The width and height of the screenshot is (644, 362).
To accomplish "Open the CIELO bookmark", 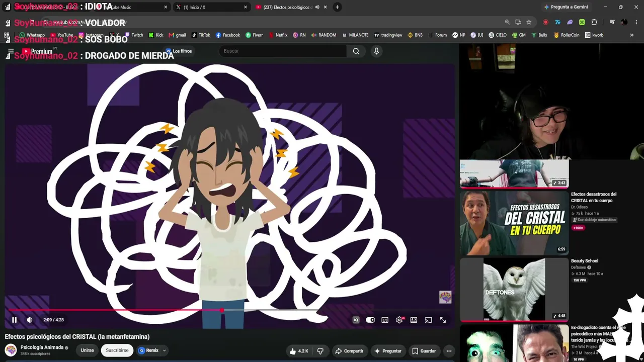I will (497, 35).
